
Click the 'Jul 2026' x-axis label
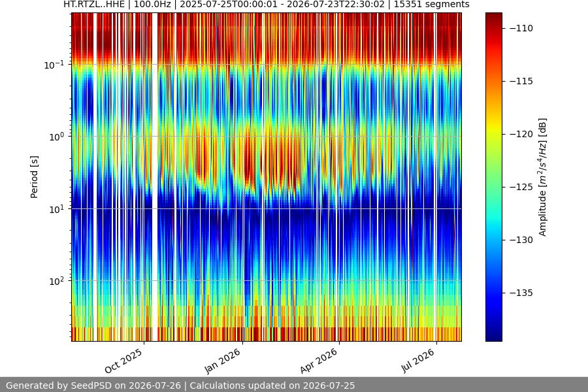417,361
